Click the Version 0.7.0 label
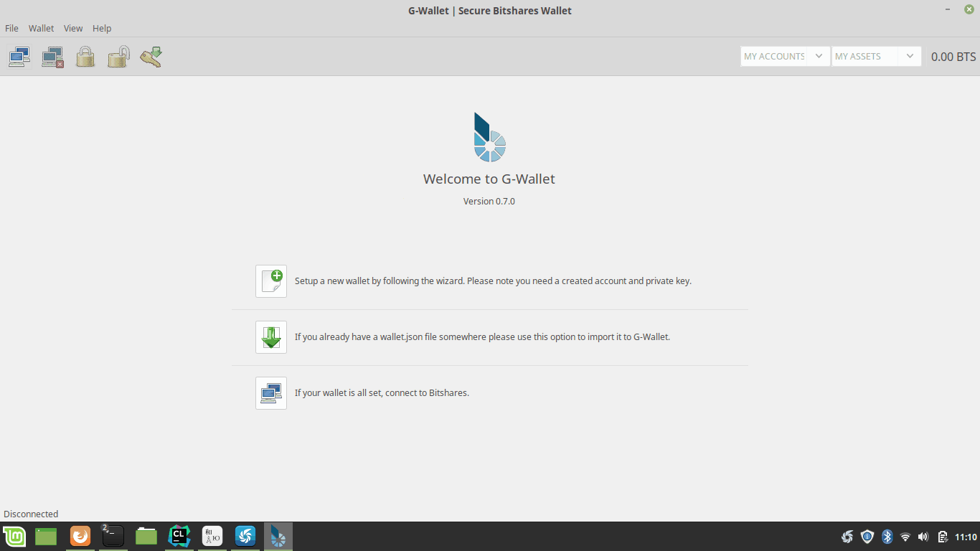 point(489,202)
